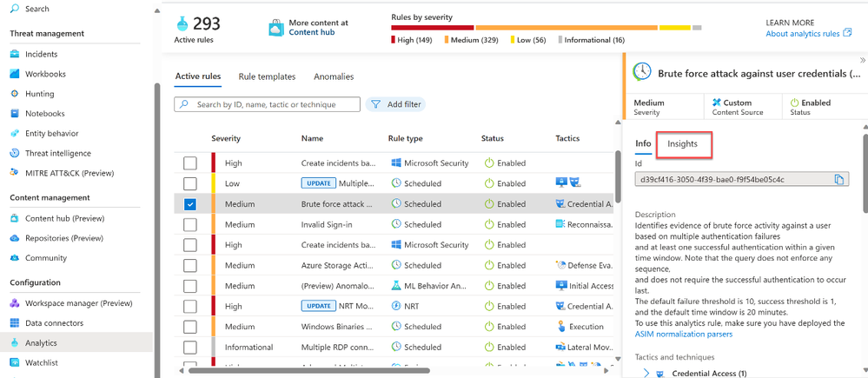Open About analytics rules link

[803, 33]
